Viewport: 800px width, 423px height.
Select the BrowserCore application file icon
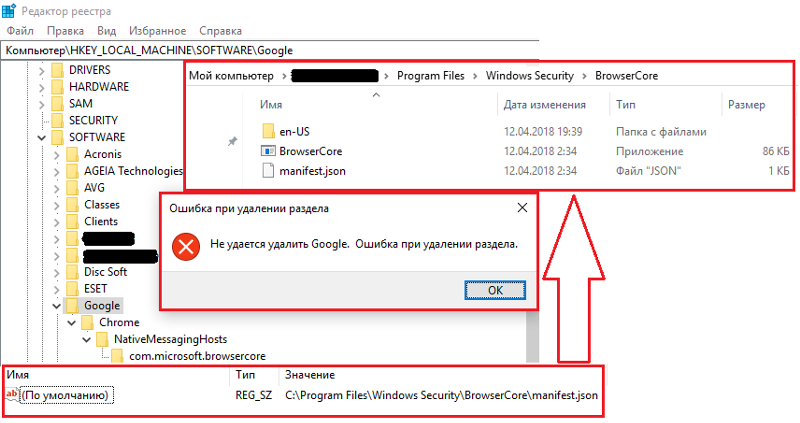268,151
